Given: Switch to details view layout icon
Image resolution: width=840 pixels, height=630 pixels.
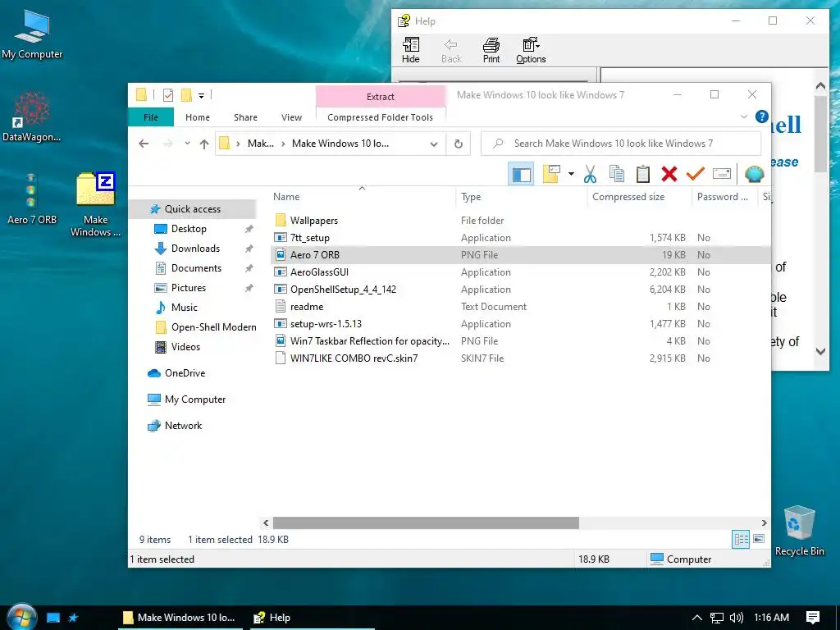Looking at the screenshot, I should pyautogui.click(x=741, y=539).
